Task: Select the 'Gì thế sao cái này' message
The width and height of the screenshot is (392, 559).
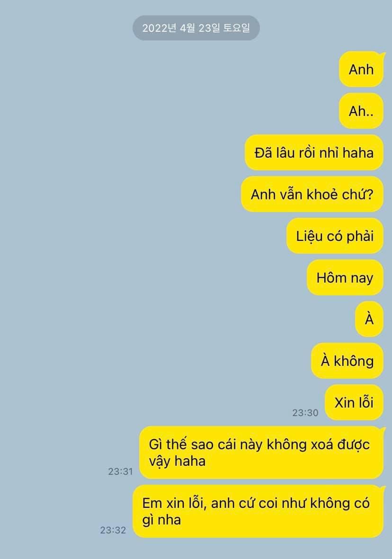Action: (x=261, y=453)
